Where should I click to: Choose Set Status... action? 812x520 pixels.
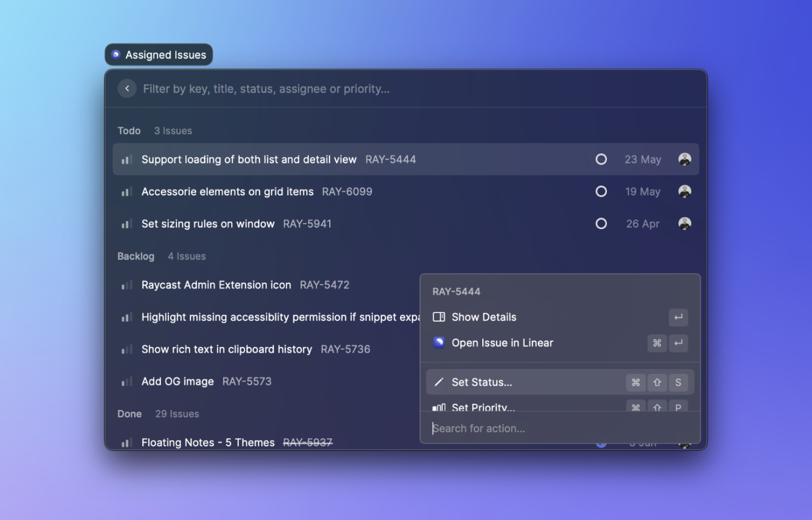click(x=560, y=382)
